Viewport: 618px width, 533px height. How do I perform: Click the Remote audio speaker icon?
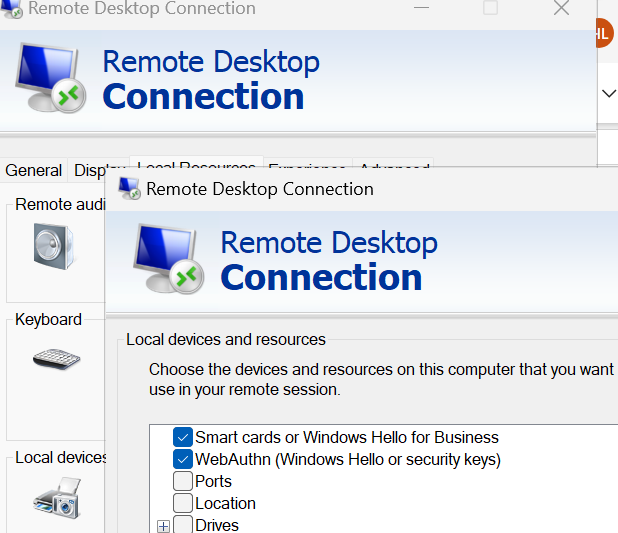[x=54, y=246]
